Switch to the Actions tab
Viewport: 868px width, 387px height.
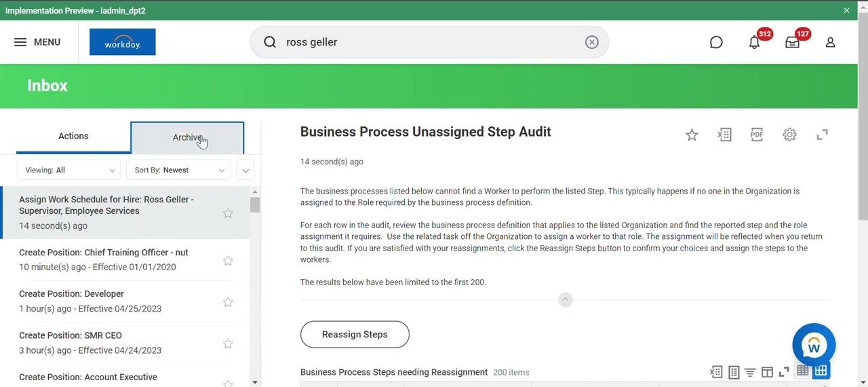tap(73, 136)
